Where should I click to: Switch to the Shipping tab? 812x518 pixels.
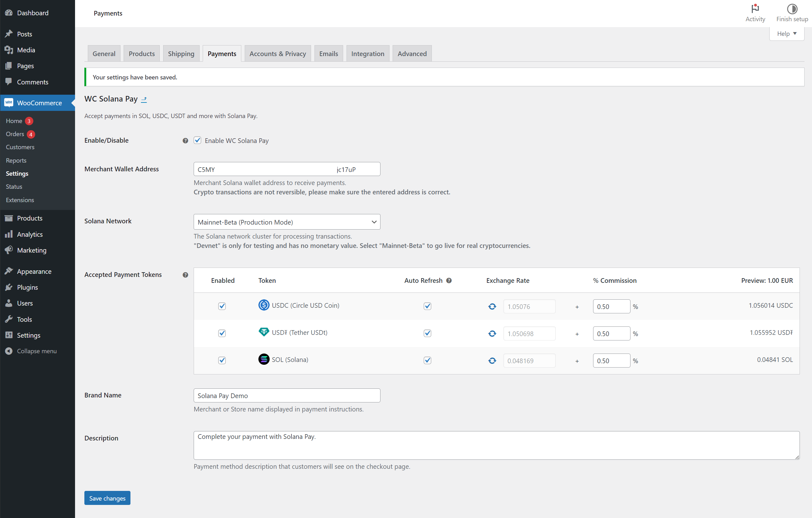(181, 53)
